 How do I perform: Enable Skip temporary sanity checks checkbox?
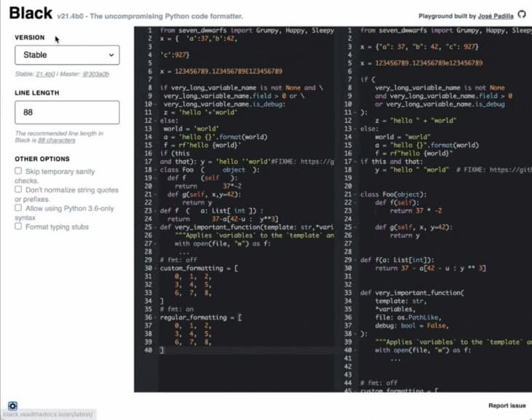pyautogui.click(x=18, y=171)
